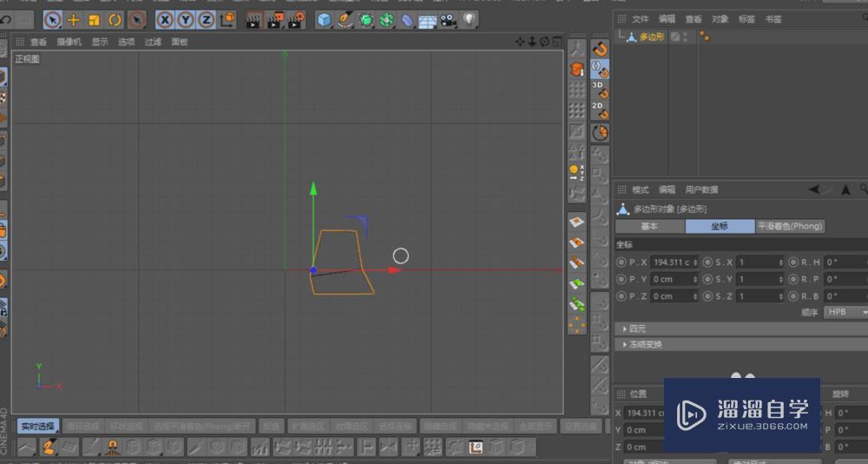The image size is (868, 464).
Task: Open the Array modeling objects icon
Action: coord(386,21)
